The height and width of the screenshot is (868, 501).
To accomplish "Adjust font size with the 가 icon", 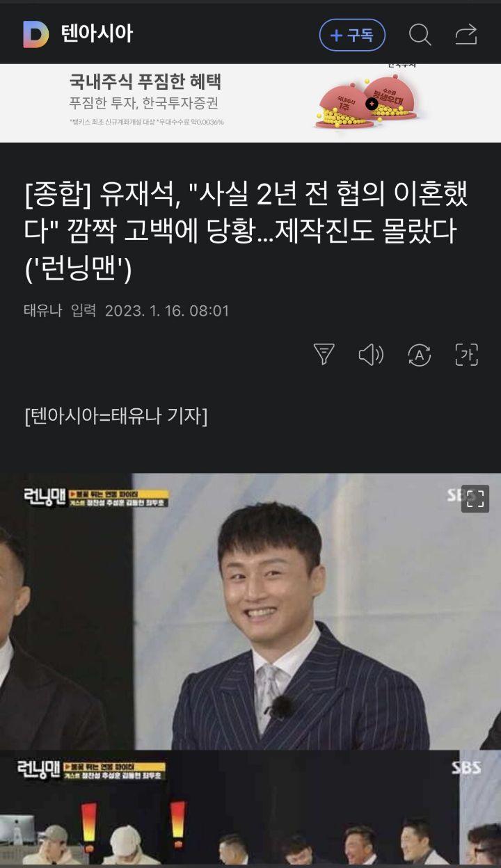I will coord(467,355).
